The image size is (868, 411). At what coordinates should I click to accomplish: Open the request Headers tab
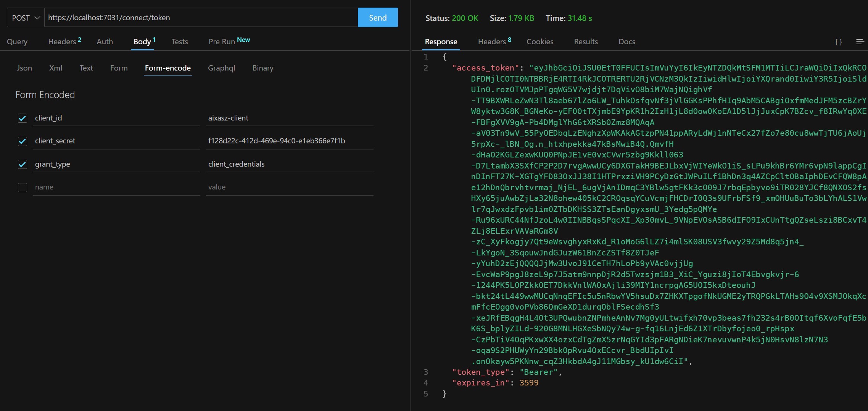tap(64, 41)
